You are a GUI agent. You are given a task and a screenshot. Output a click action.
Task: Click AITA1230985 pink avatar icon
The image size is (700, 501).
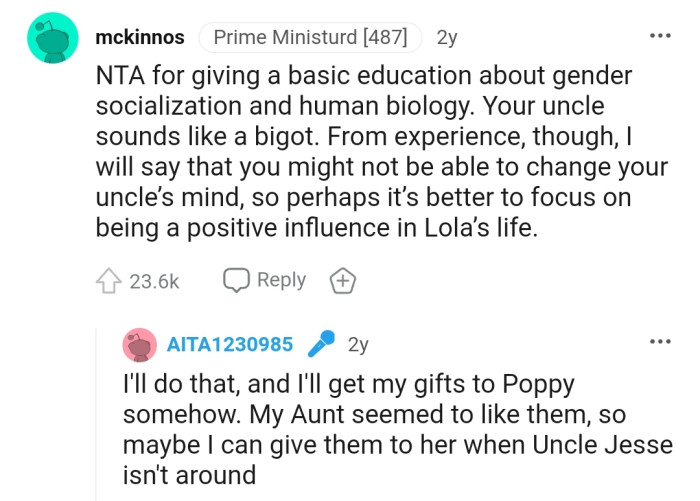click(x=140, y=345)
